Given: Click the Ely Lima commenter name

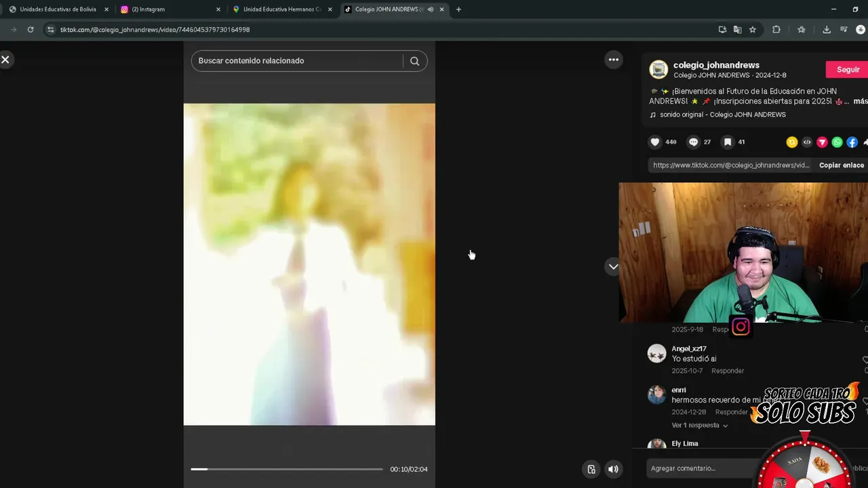Looking at the screenshot, I should click(684, 443).
